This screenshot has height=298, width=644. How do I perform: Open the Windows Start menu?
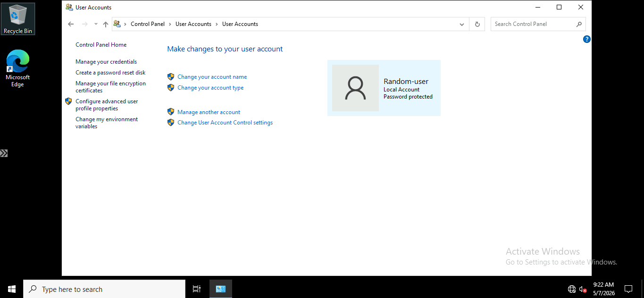click(x=11, y=289)
